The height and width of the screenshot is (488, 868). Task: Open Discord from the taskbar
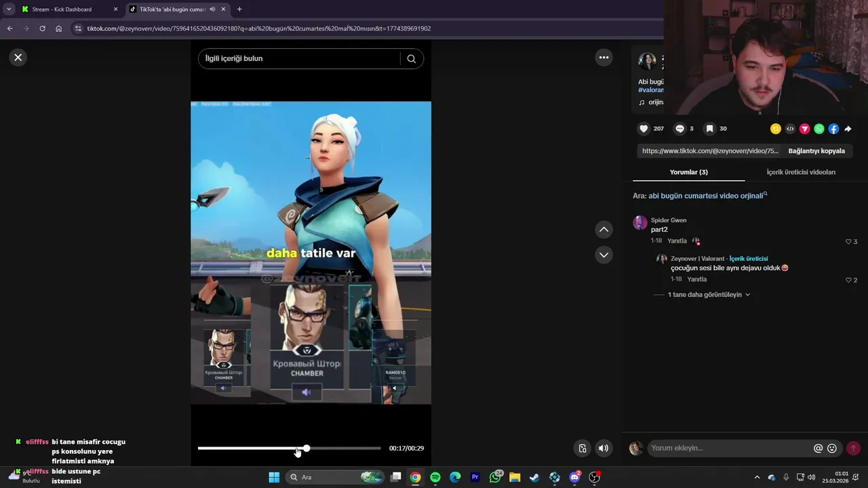click(x=574, y=477)
